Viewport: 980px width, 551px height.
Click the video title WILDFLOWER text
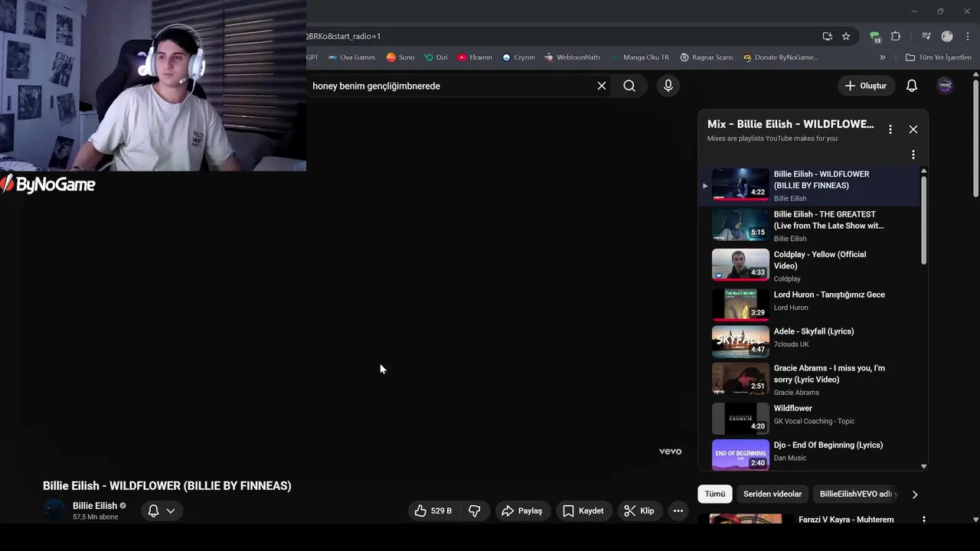pos(167,486)
